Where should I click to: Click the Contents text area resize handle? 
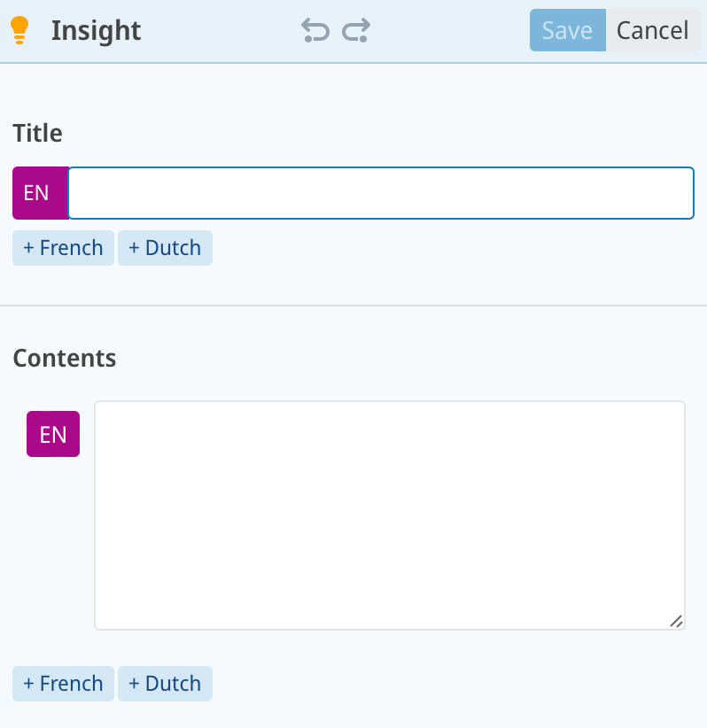click(x=676, y=622)
